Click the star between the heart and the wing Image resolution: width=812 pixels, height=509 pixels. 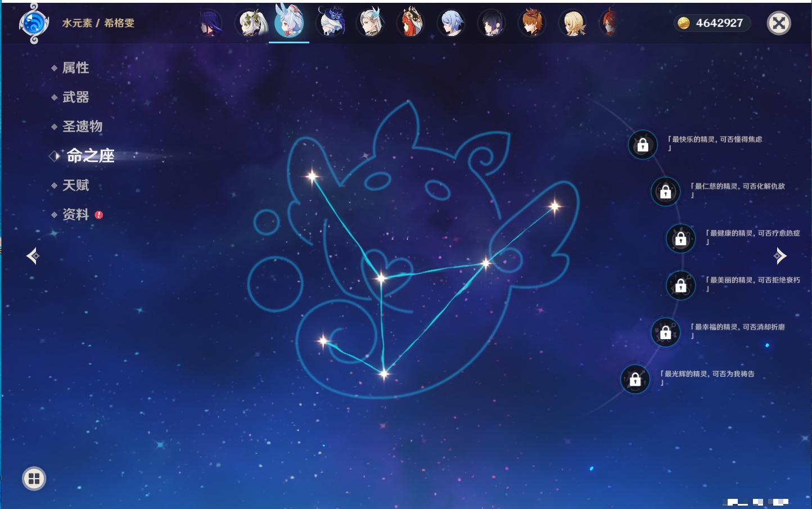tap(486, 263)
